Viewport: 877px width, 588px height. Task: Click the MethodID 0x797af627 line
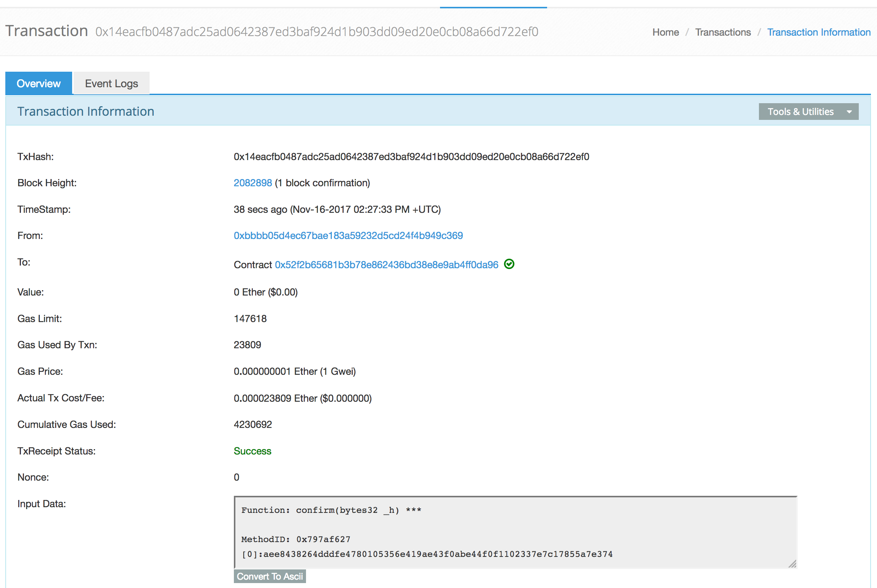click(x=296, y=539)
